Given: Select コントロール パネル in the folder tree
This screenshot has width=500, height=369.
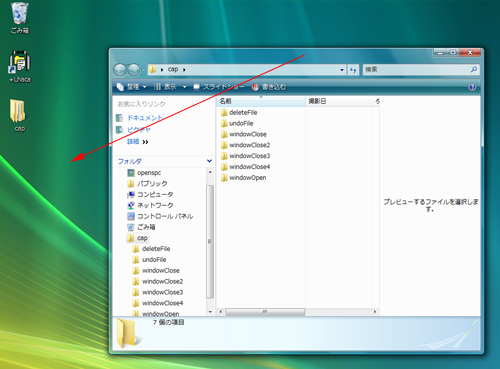Looking at the screenshot, I should (x=165, y=216).
